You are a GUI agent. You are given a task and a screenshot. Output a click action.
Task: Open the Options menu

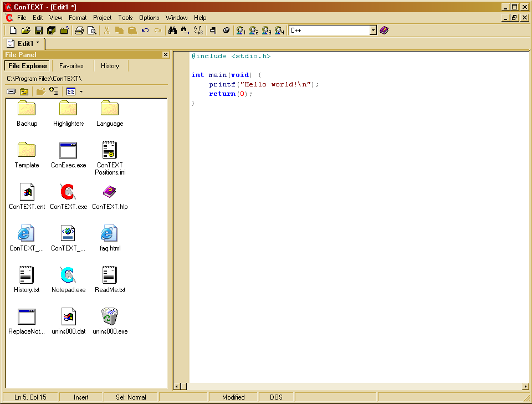click(x=149, y=18)
